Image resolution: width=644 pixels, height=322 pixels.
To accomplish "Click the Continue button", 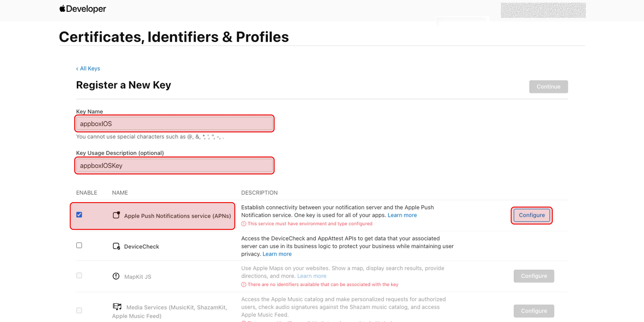I will point(549,87).
